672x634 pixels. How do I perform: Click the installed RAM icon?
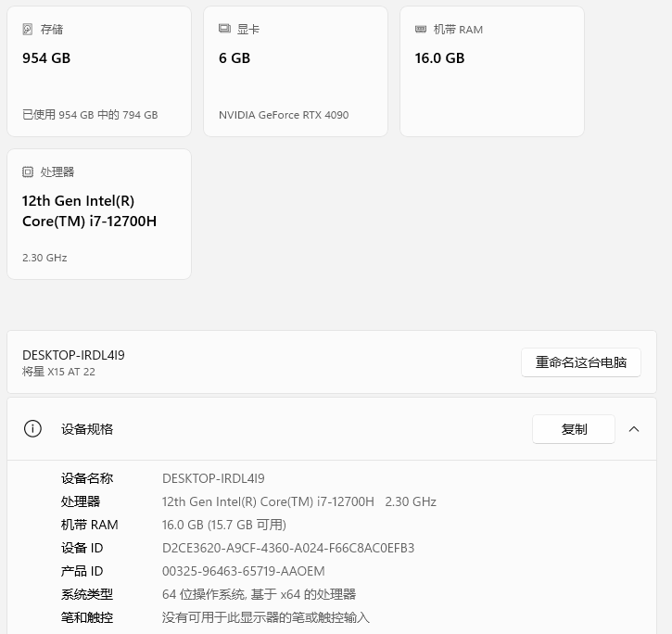tap(421, 30)
